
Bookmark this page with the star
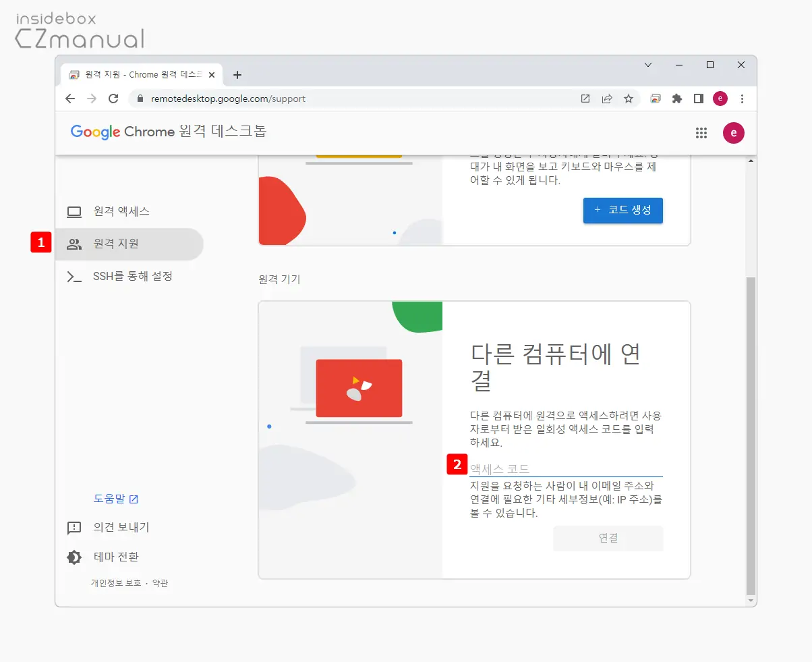[x=629, y=99]
